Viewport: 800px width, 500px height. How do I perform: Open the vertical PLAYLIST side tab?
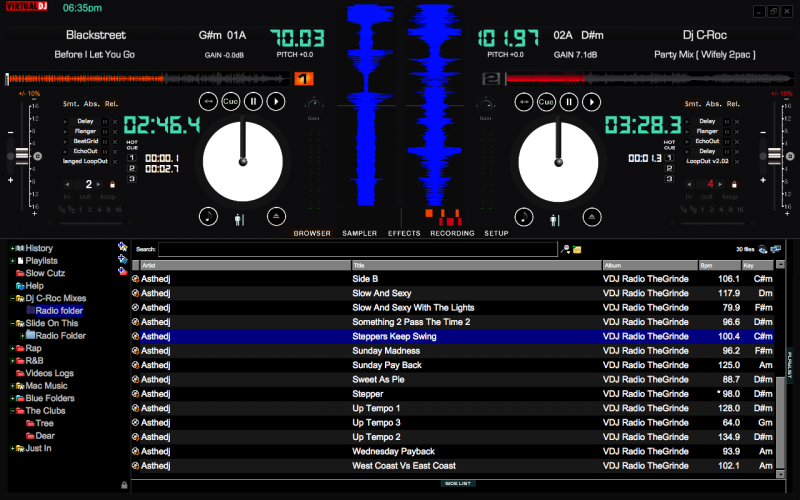[789, 365]
